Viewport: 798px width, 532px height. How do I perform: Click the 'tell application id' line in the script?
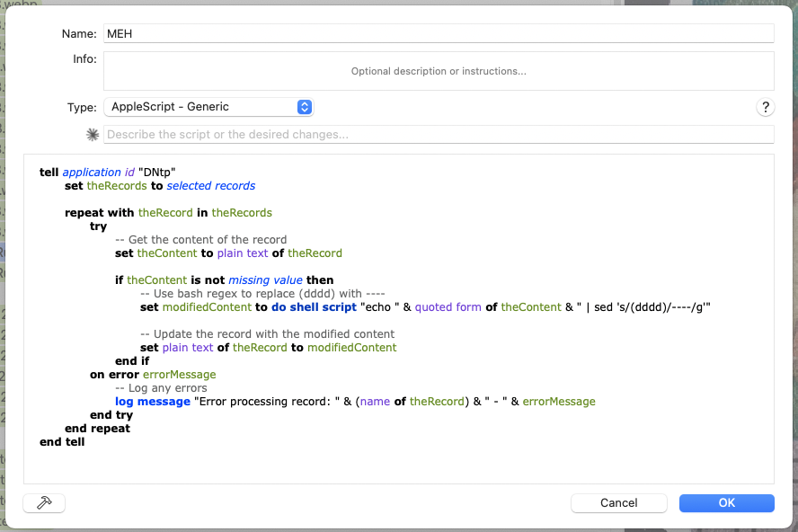pos(108,173)
